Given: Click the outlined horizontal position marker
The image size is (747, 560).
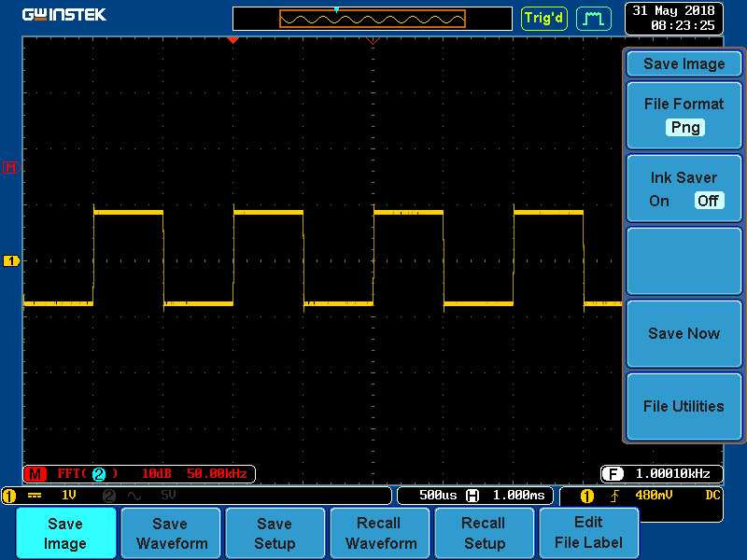Looking at the screenshot, I should click(x=373, y=41).
